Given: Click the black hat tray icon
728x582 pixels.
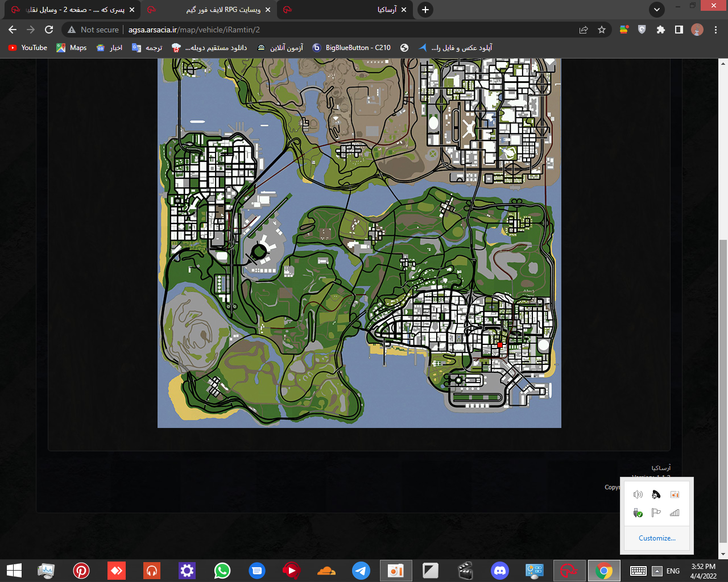Looking at the screenshot, I should click(656, 494).
